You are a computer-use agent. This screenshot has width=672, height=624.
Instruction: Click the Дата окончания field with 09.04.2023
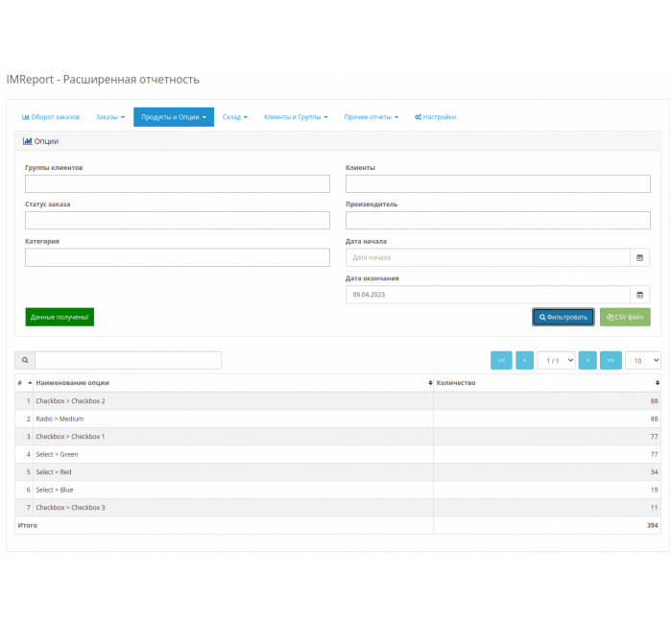[x=488, y=295]
